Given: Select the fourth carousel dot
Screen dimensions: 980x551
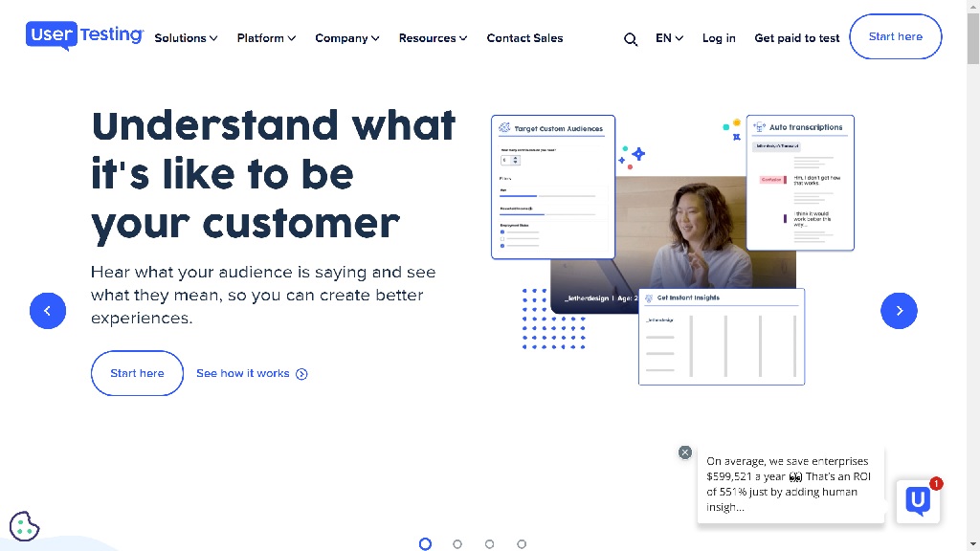Looking at the screenshot, I should (522, 544).
